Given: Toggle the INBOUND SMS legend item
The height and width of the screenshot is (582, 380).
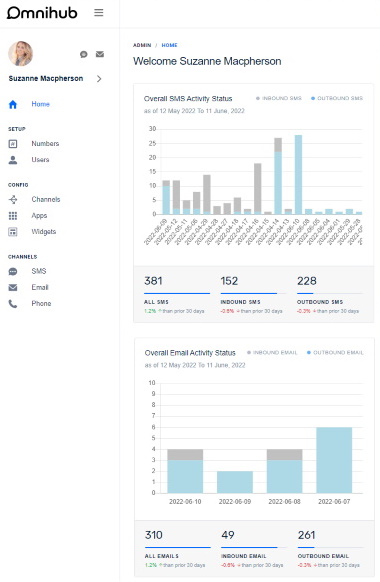Looking at the screenshot, I should [279, 98].
